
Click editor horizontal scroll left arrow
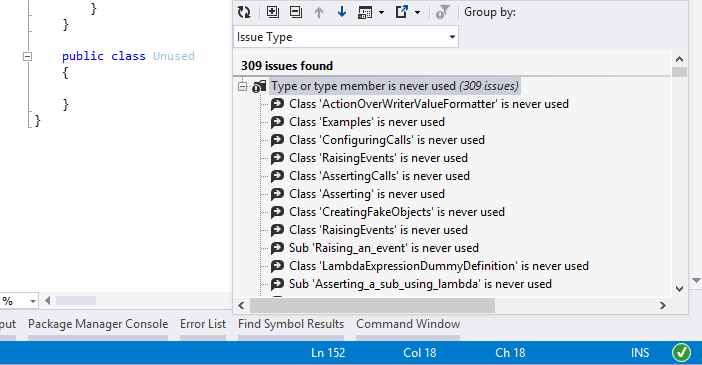(47, 301)
